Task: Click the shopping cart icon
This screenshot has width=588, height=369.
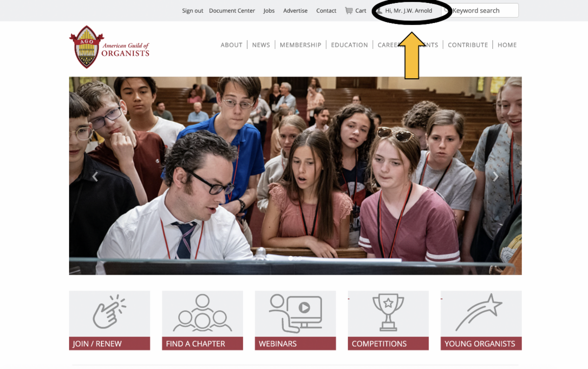Action: click(x=348, y=10)
